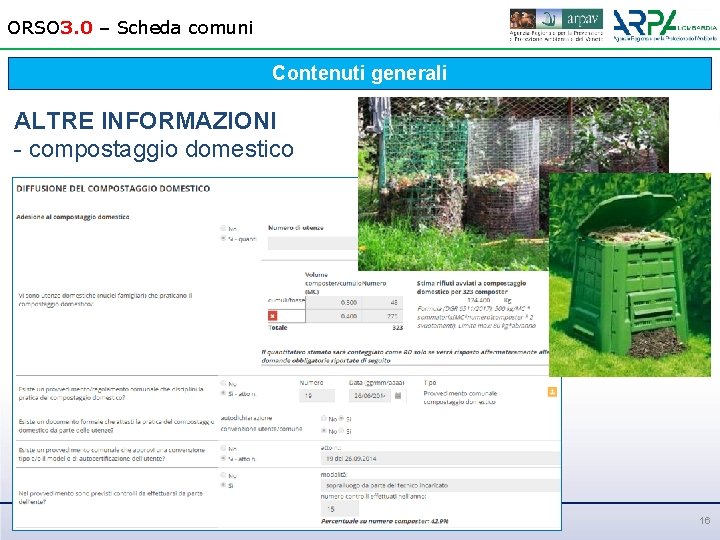Select 'Si - atto n.' for convenzione tipo approval
720x540 pixels.
click(x=223, y=458)
